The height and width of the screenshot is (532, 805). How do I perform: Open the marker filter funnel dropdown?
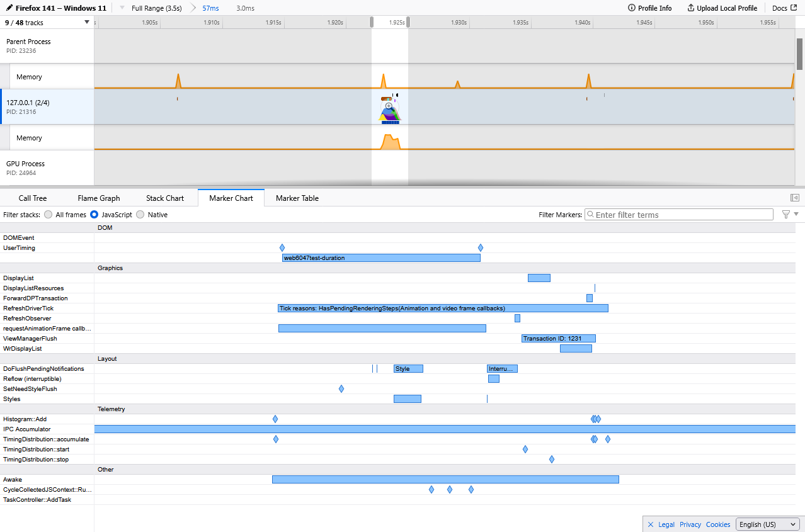pos(790,215)
